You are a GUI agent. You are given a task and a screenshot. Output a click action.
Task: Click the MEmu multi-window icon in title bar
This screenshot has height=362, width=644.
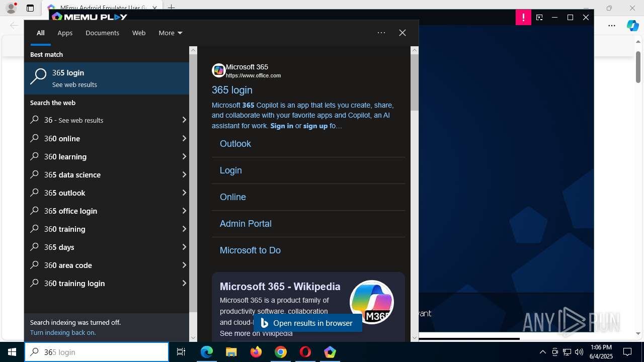coord(539,17)
